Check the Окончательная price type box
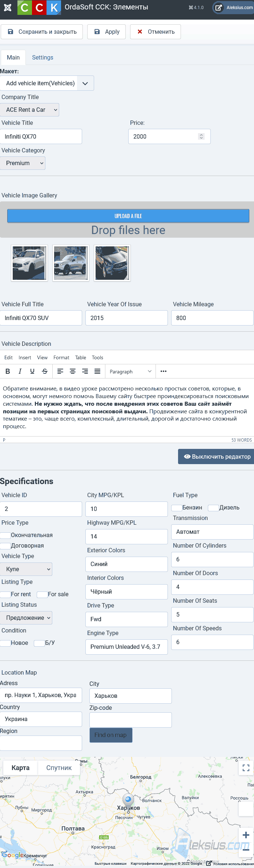This screenshot has width=254, height=868. point(5,535)
